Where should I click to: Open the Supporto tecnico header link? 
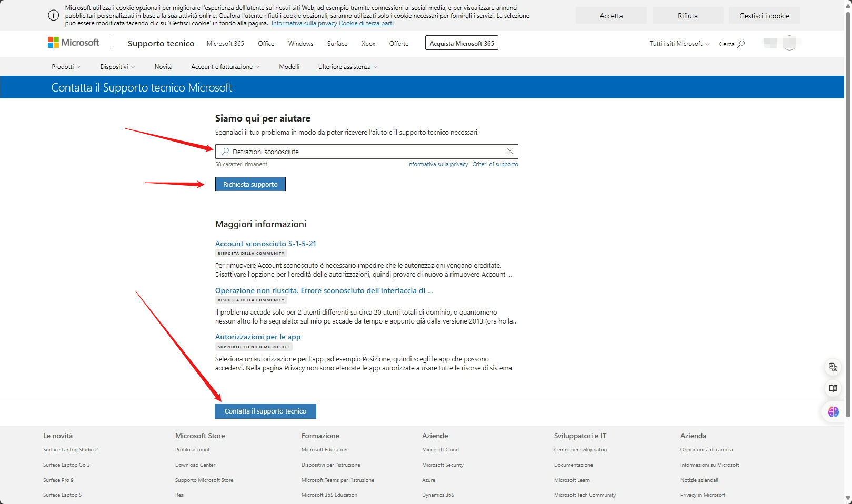(161, 43)
